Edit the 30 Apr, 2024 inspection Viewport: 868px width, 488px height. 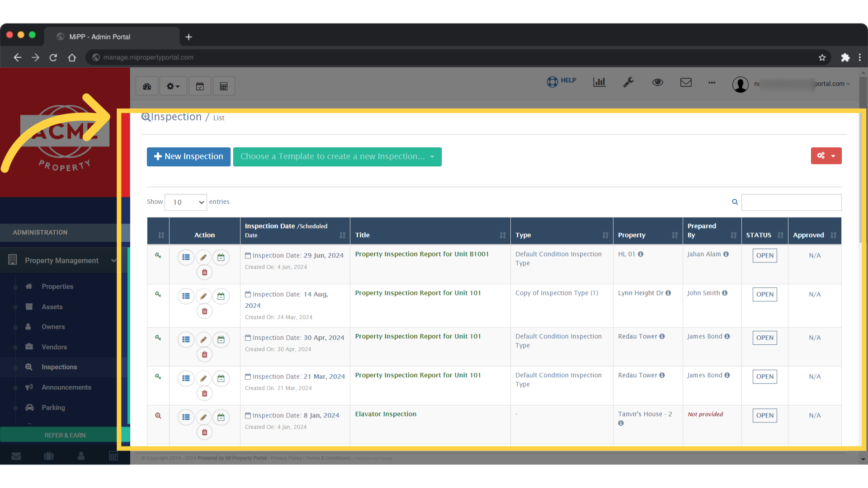(x=203, y=340)
